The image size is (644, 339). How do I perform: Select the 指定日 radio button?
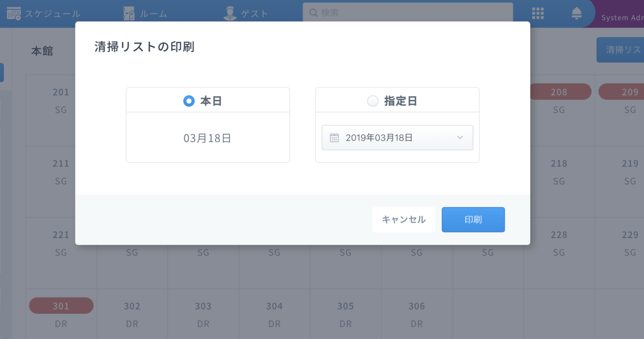[372, 101]
